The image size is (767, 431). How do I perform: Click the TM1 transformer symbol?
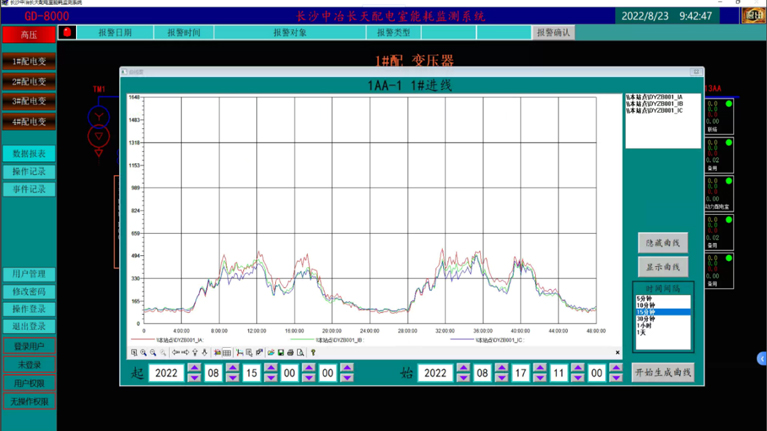(x=99, y=125)
